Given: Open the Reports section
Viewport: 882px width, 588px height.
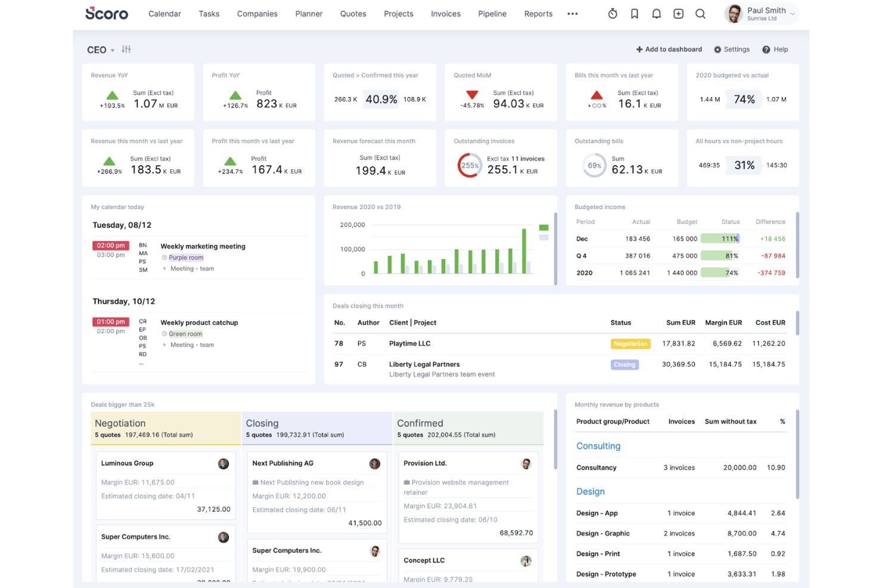Looking at the screenshot, I should (x=538, y=14).
